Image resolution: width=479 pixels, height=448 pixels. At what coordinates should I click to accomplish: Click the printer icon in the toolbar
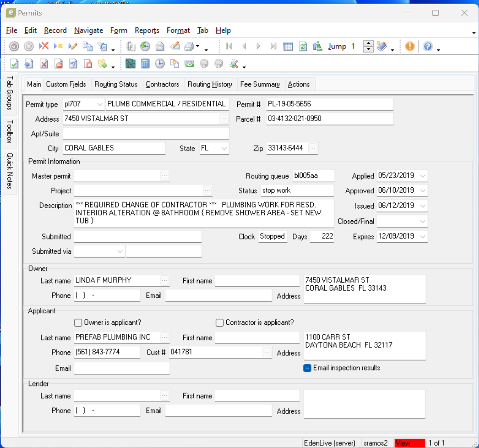click(189, 47)
